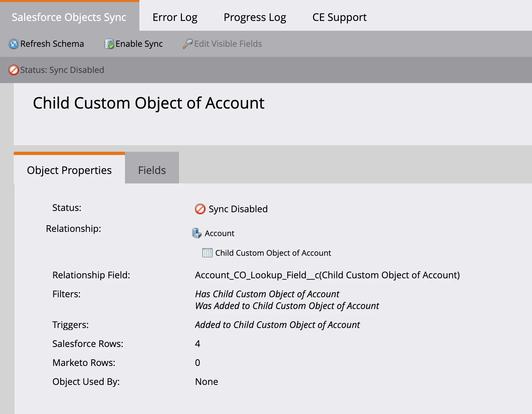
Task: Click the 'Status: Sync Disabled' bar text
Action: [62, 70]
